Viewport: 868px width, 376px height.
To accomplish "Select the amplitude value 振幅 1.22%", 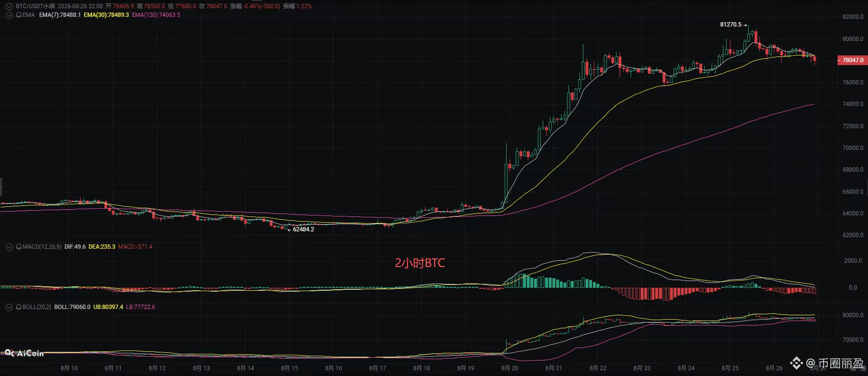I will pyautogui.click(x=297, y=6).
